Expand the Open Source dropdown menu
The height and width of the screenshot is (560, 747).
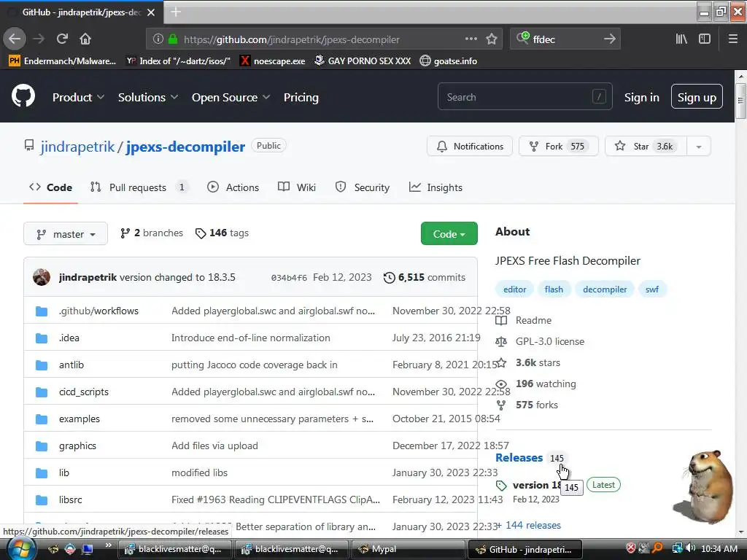point(231,97)
